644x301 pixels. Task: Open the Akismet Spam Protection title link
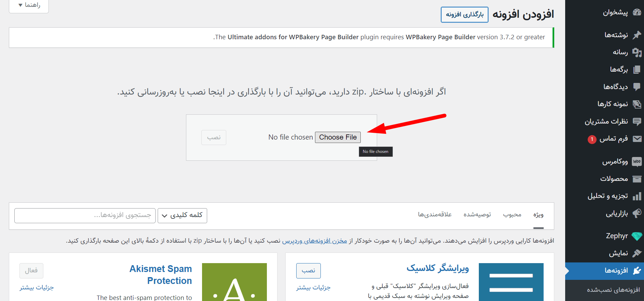pyautogui.click(x=161, y=275)
